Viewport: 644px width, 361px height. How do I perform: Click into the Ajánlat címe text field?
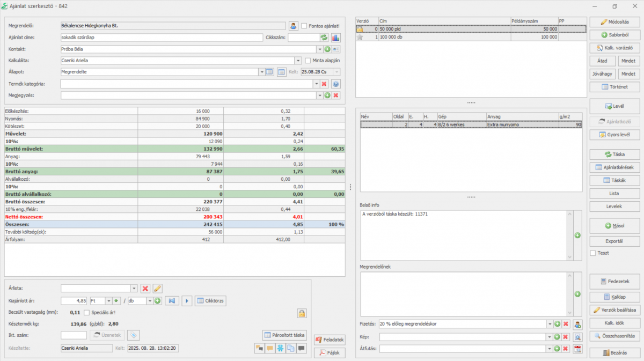(x=161, y=38)
